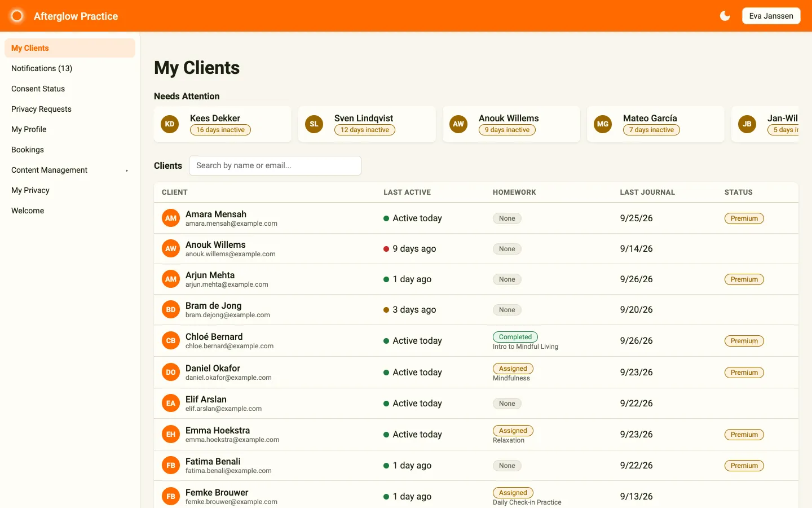Screen dimensions: 812x508
Task: Open the Eva Janssen user menu
Action: click(771, 16)
